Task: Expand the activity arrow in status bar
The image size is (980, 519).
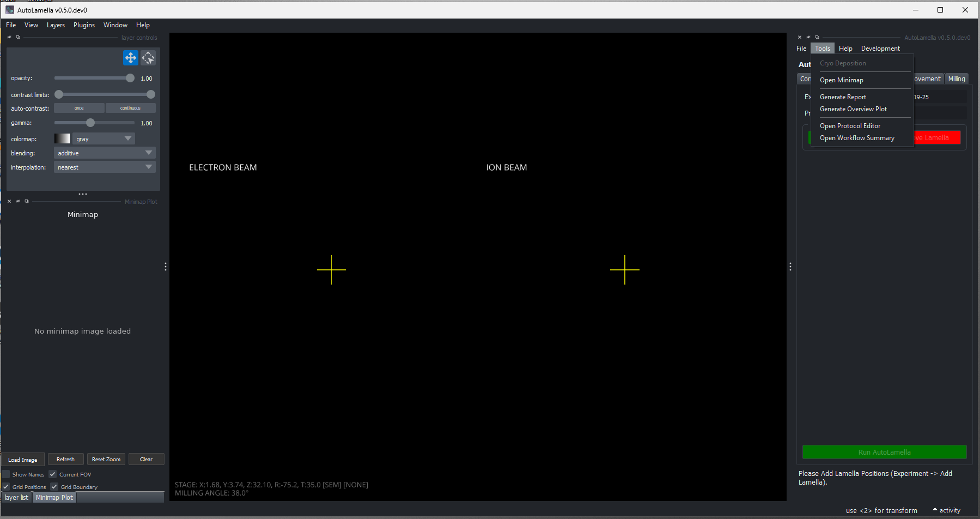Action: pos(935,510)
